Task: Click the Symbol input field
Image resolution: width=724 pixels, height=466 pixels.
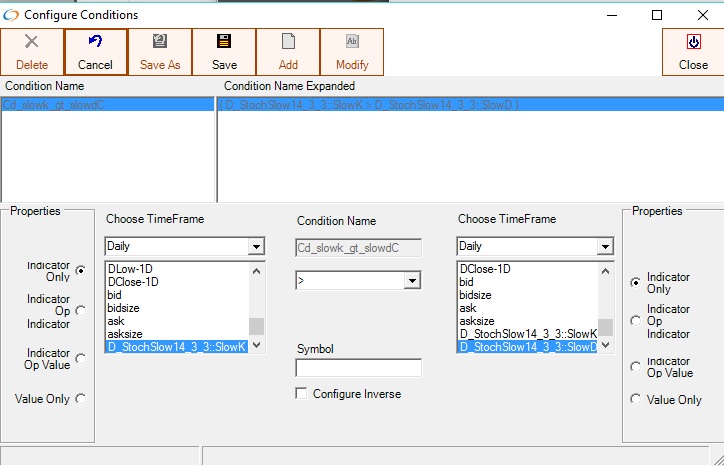Action: click(358, 368)
